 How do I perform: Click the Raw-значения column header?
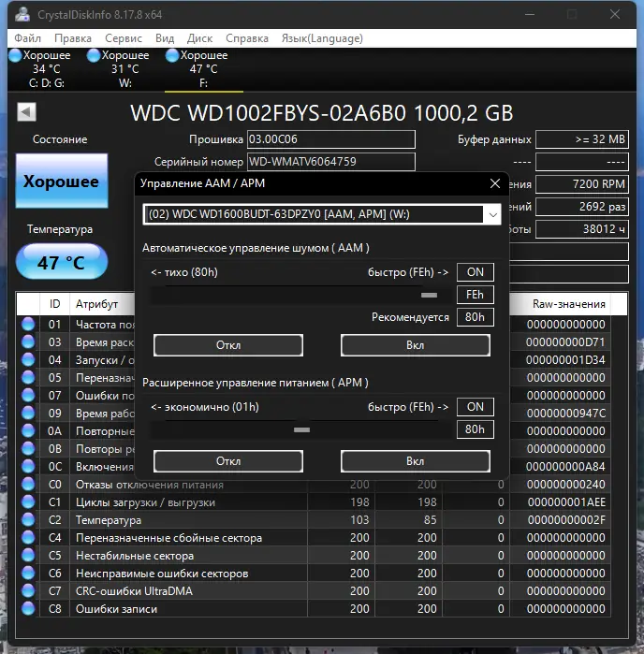click(x=561, y=304)
